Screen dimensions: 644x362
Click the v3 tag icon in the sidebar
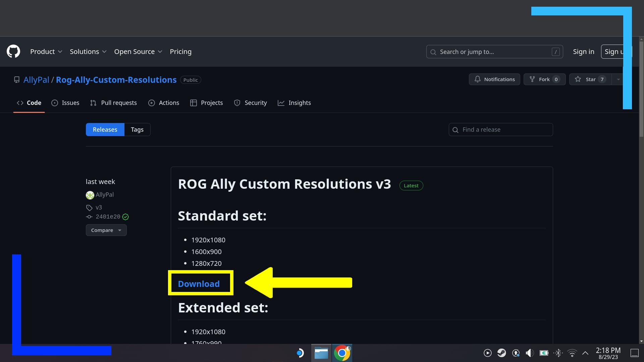(89, 207)
